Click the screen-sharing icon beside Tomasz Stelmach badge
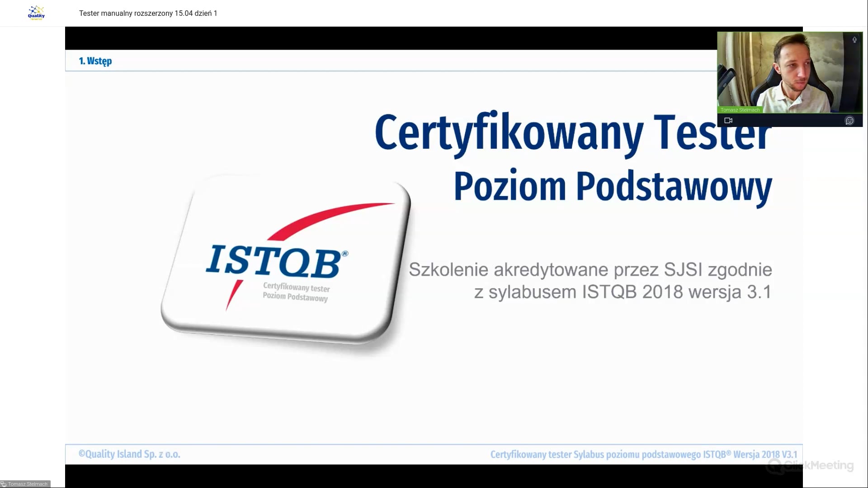Image resolution: width=868 pixels, height=488 pixels. click(4, 483)
